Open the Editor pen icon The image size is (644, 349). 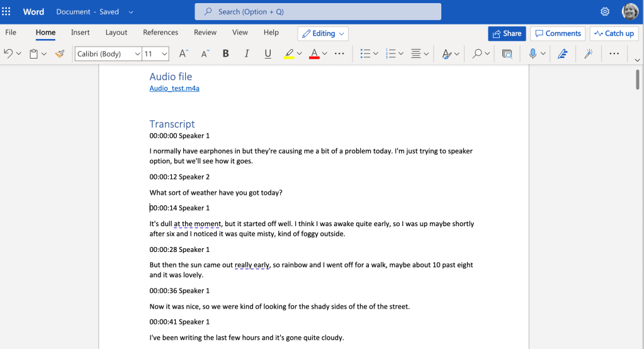tap(563, 54)
